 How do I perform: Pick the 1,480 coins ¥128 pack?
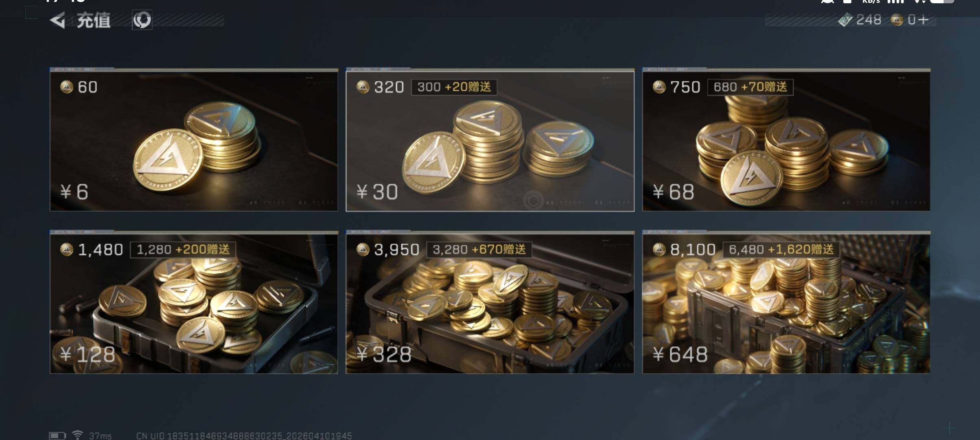point(194,302)
